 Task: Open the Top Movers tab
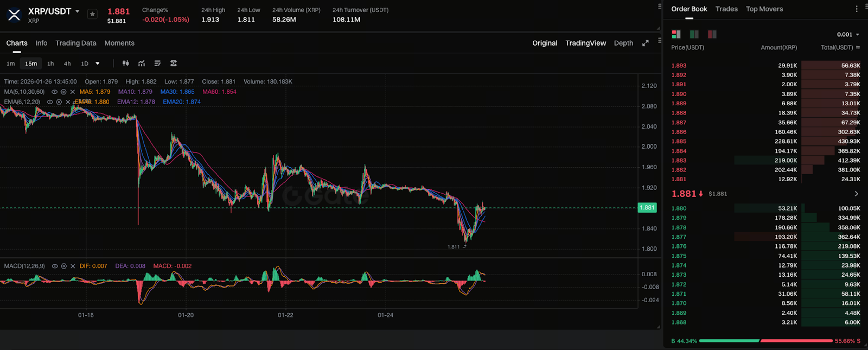tap(764, 9)
